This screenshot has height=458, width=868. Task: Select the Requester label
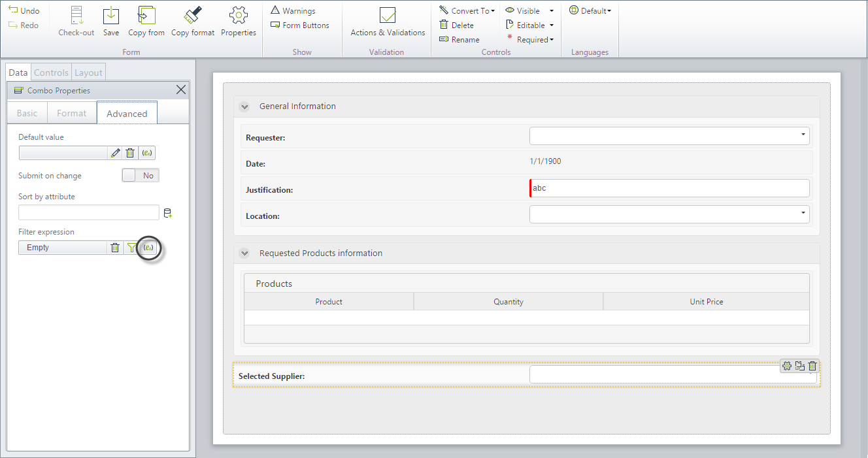pos(265,138)
